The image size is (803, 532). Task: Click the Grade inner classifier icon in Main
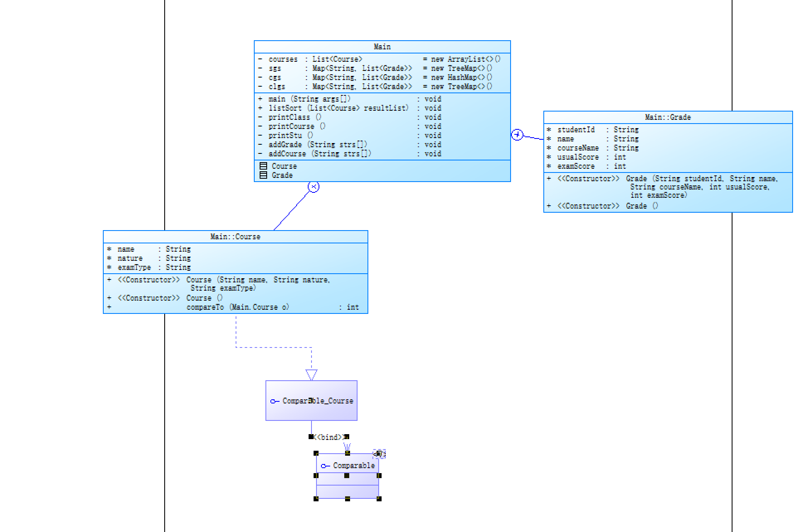click(x=263, y=175)
